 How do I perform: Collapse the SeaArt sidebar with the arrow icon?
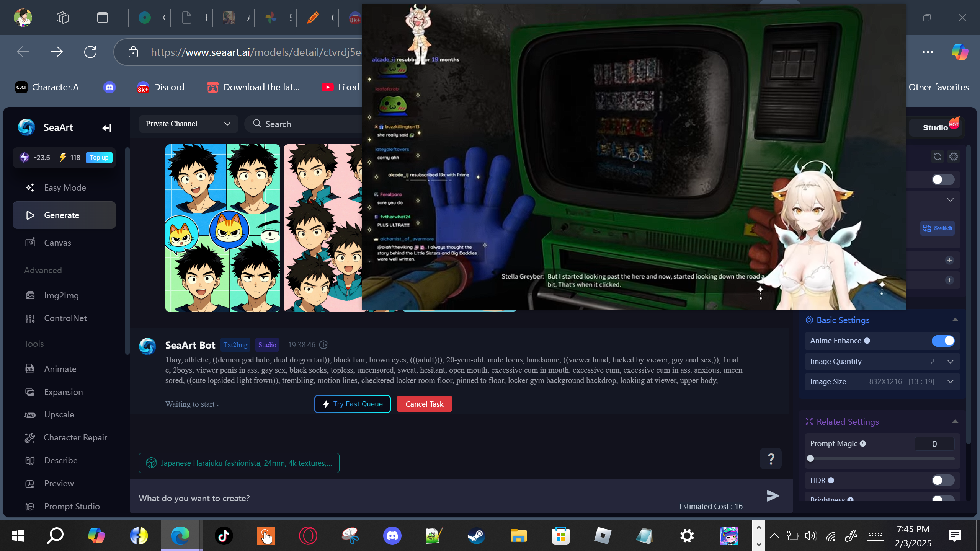[x=107, y=128]
